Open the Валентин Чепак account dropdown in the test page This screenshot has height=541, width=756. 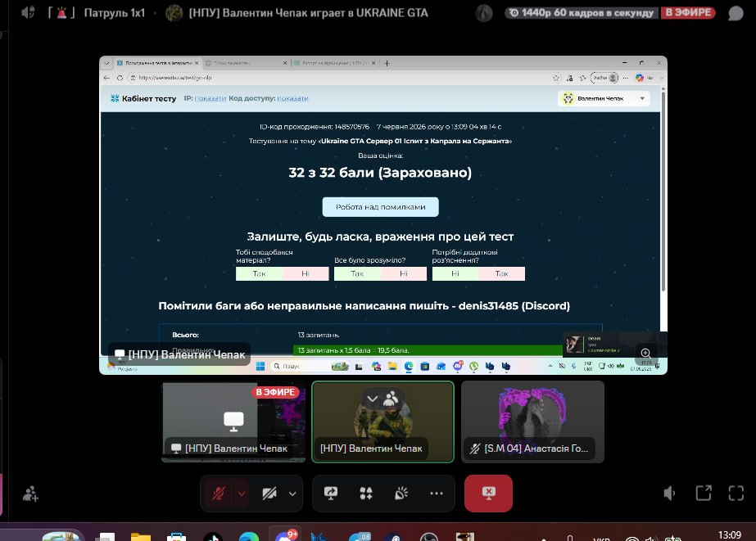pos(604,98)
